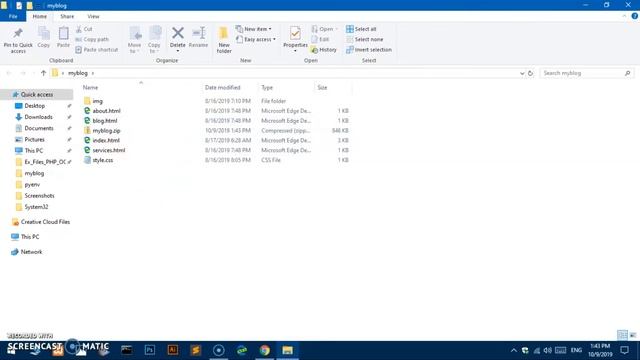Open Ex_Files_PHP folder in navigation pane

pyautogui.click(x=44, y=162)
